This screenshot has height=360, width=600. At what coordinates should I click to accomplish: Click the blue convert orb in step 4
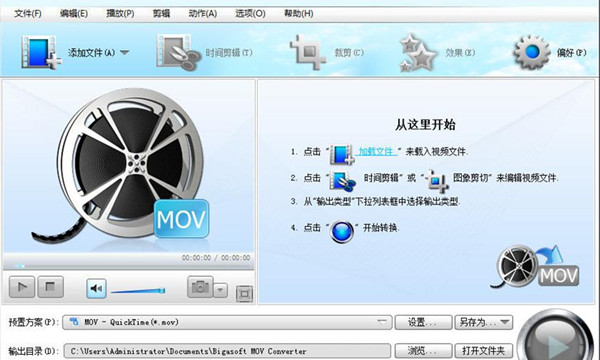[342, 232]
